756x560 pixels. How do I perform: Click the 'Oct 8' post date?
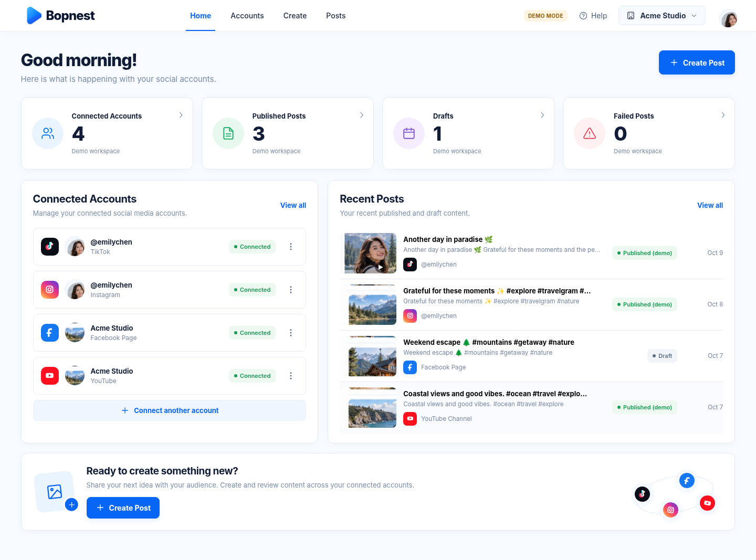(x=715, y=304)
